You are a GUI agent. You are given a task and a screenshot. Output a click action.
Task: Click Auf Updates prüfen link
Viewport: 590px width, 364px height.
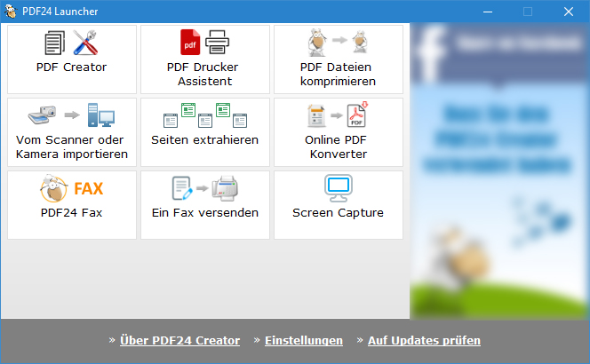[x=424, y=340]
